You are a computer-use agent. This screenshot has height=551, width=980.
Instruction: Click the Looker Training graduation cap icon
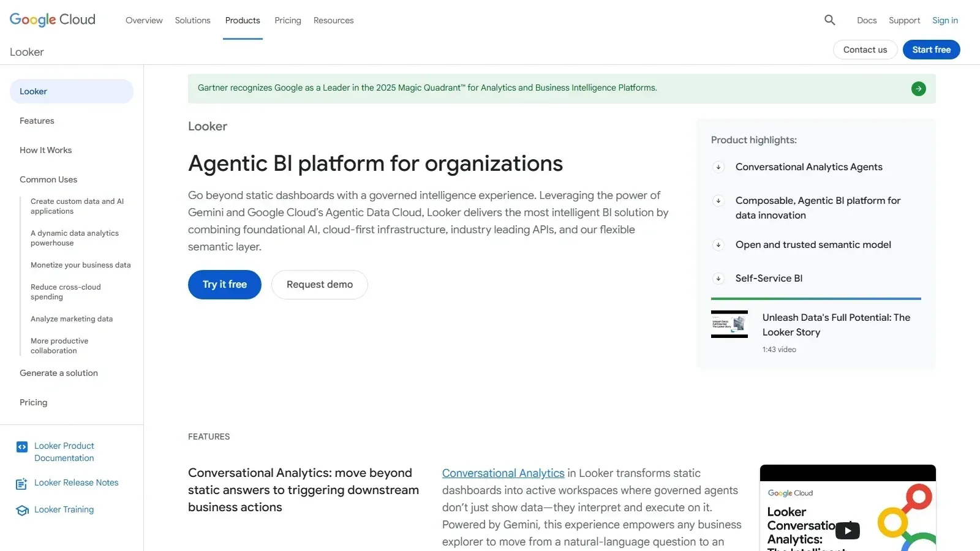point(22,510)
